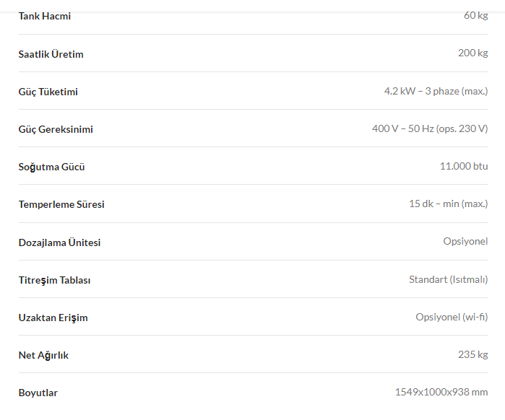Screen dimensions: 505x420
Task: Click the Titreşim Tablası label
Action: (54, 280)
